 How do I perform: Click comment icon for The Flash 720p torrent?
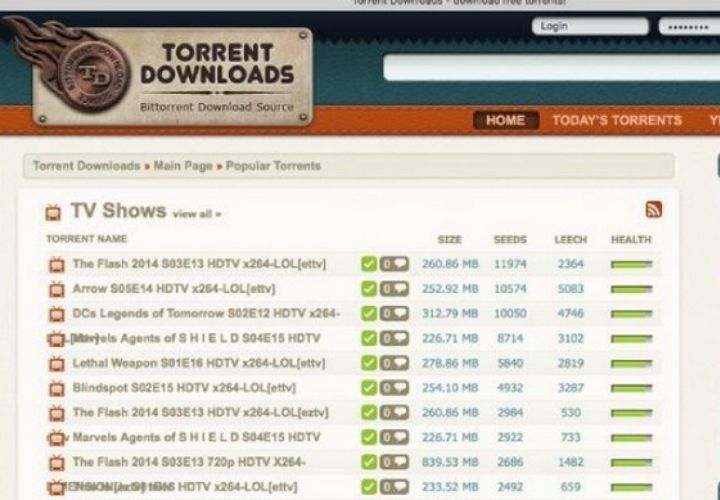(395, 461)
